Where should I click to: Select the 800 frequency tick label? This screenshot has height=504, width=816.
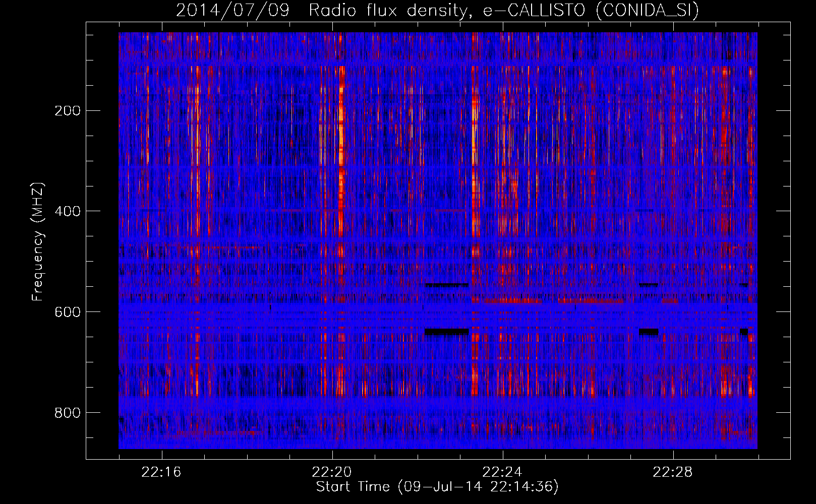pyautogui.click(x=68, y=413)
